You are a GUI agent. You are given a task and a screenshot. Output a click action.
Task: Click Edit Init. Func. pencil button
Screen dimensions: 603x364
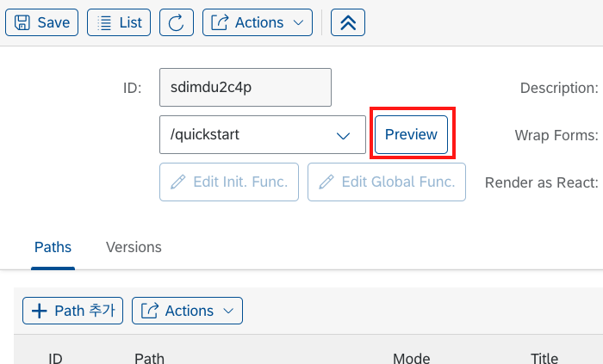229,182
